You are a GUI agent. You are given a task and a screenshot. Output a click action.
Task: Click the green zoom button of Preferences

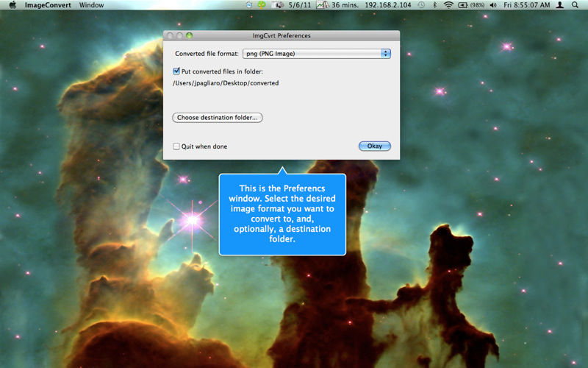190,35
